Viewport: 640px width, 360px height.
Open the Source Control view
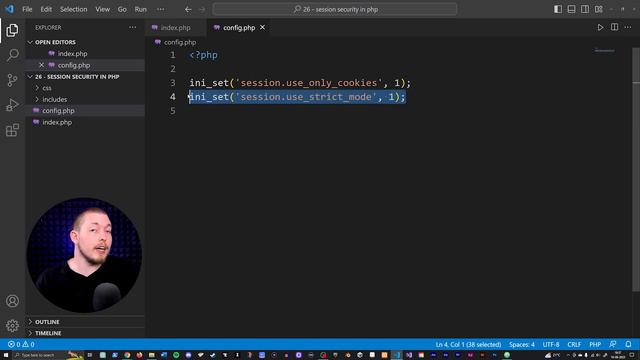coord(12,80)
